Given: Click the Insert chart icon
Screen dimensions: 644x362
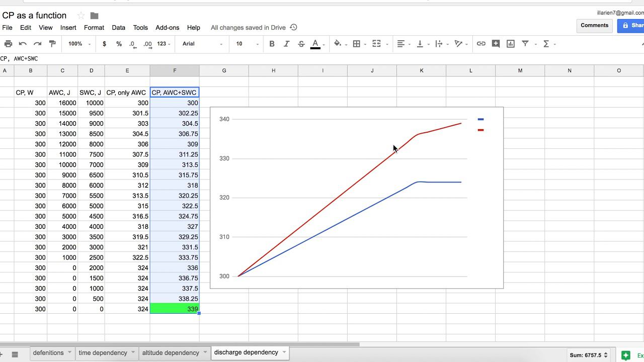Looking at the screenshot, I should tap(510, 44).
